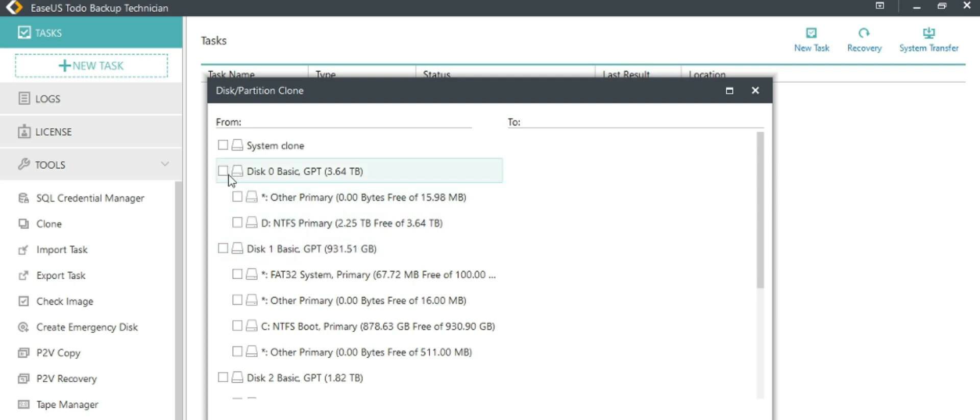Check the Disk 1 Basic GPT checkbox
This screenshot has width=980, height=420.
coord(223,248)
